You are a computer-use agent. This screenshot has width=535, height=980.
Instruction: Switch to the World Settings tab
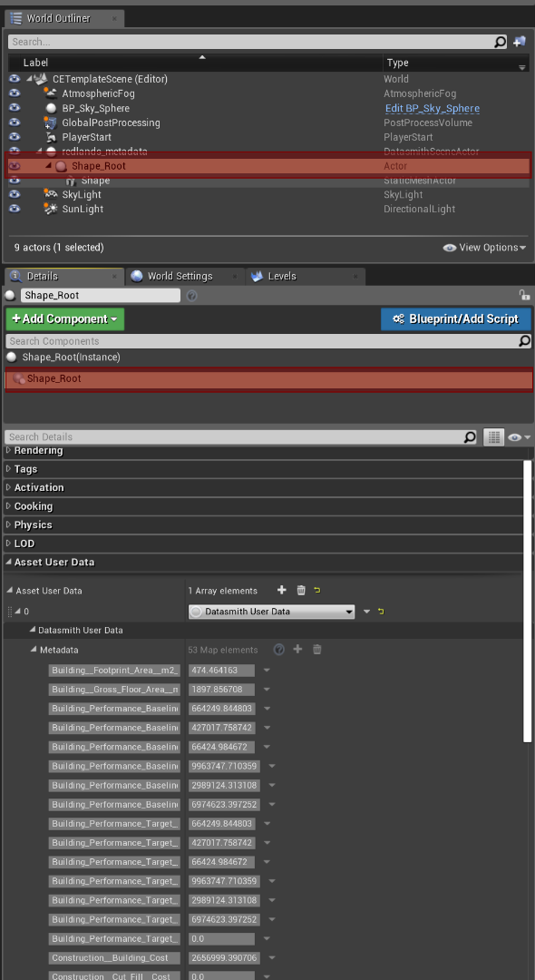coord(180,276)
